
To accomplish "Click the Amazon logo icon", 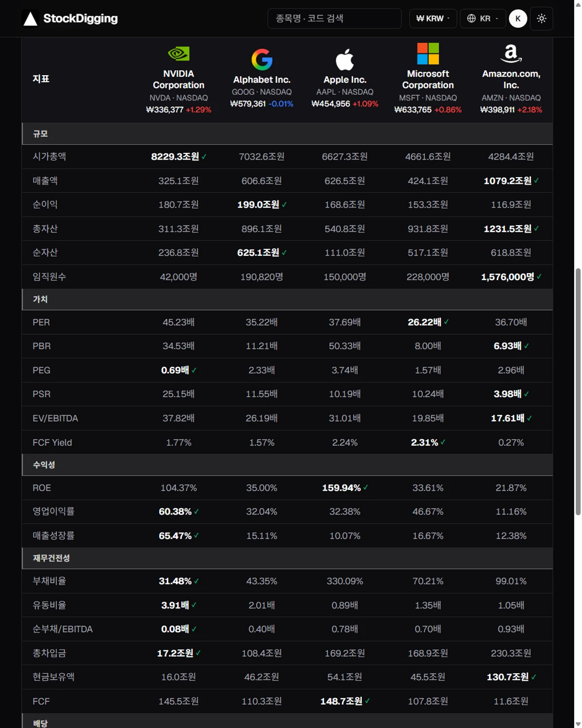I will point(511,53).
